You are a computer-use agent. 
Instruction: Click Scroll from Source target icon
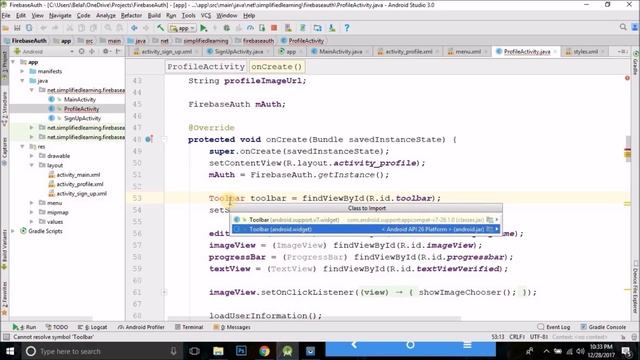tap(82, 51)
